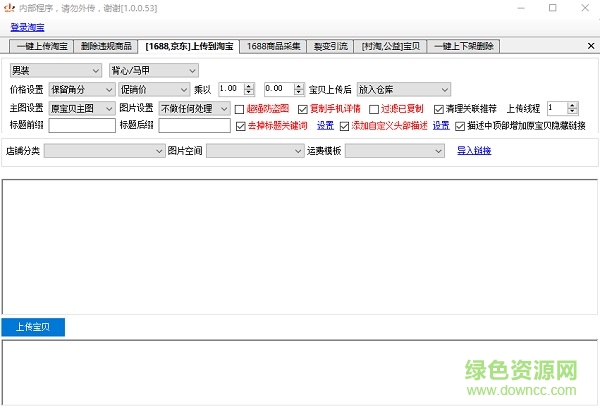Viewport: 600px width, 409px height.
Task: Switch to the 裂变引流 tab
Action: (x=330, y=46)
